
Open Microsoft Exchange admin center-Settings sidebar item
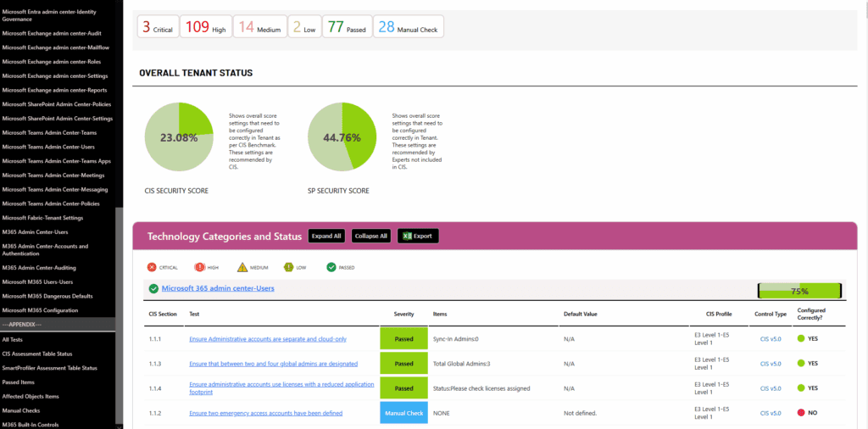point(55,75)
